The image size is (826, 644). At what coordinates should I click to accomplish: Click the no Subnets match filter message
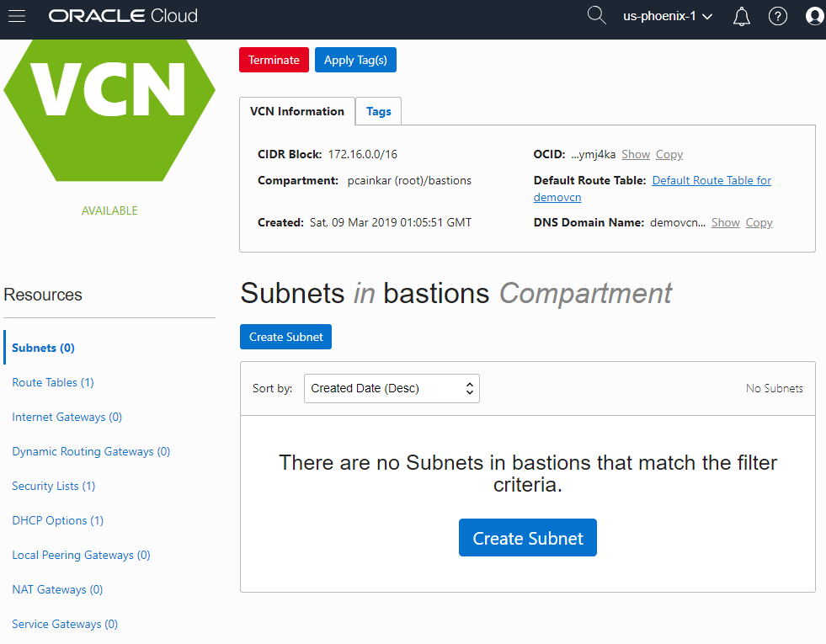pos(528,473)
